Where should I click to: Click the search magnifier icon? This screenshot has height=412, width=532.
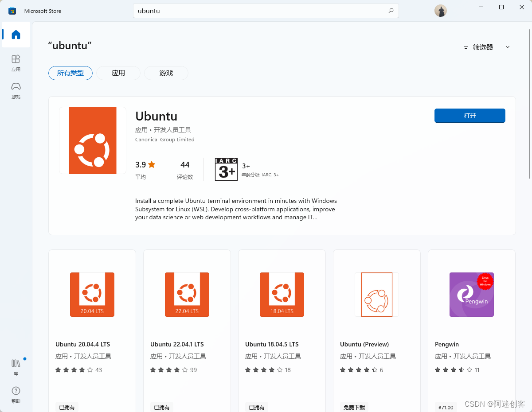coord(390,10)
